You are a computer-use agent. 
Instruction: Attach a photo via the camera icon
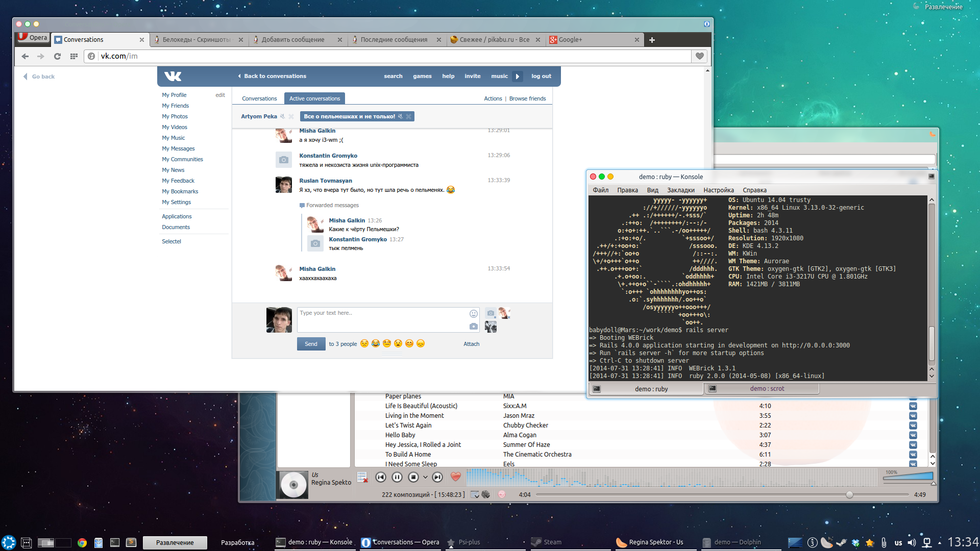(x=473, y=326)
